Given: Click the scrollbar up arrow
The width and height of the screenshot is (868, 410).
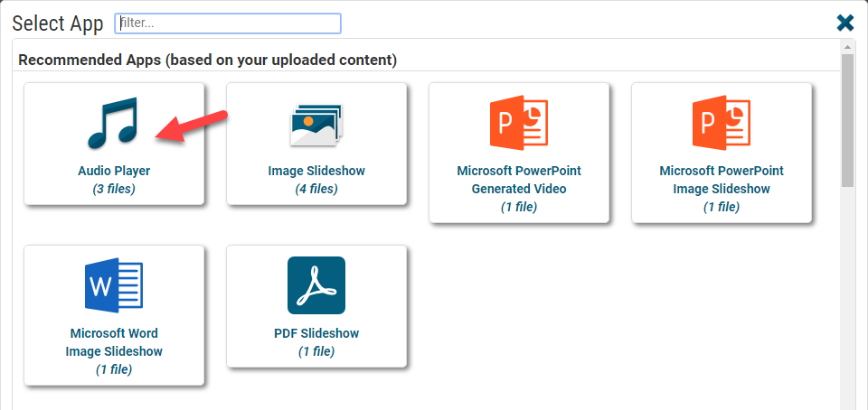Looking at the screenshot, I should pyautogui.click(x=847, y=47).
